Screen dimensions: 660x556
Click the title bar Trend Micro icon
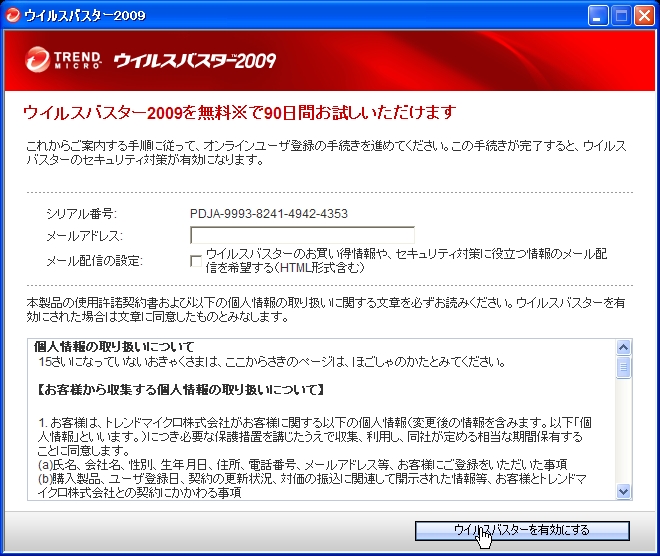tap(13, 16)
